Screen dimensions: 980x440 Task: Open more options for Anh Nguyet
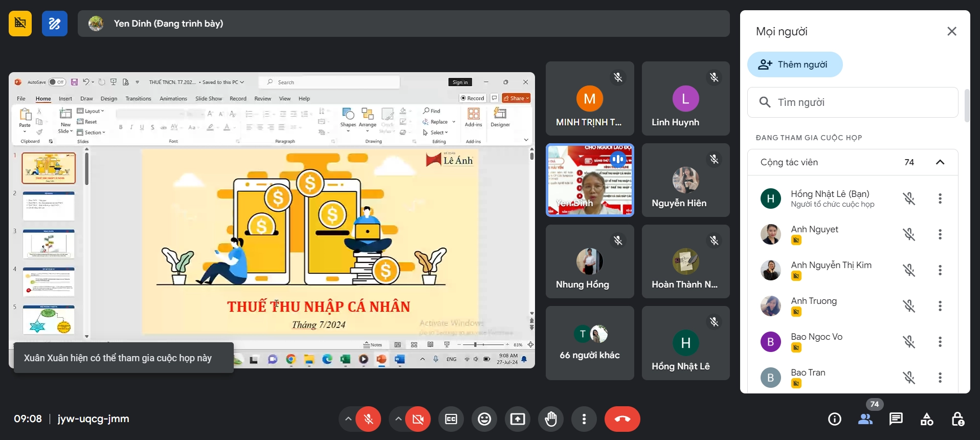(940, 234)
